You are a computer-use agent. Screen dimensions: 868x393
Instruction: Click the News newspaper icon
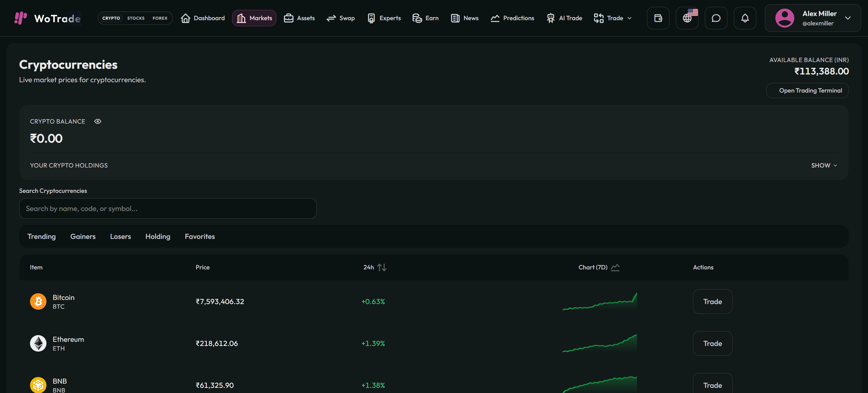(455, 18)
